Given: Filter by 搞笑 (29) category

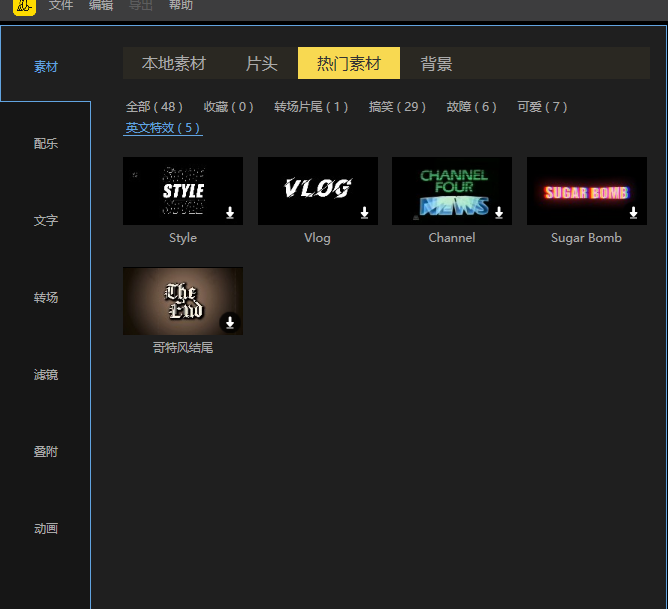Looking at the screenshot, I should click(397, 107).
